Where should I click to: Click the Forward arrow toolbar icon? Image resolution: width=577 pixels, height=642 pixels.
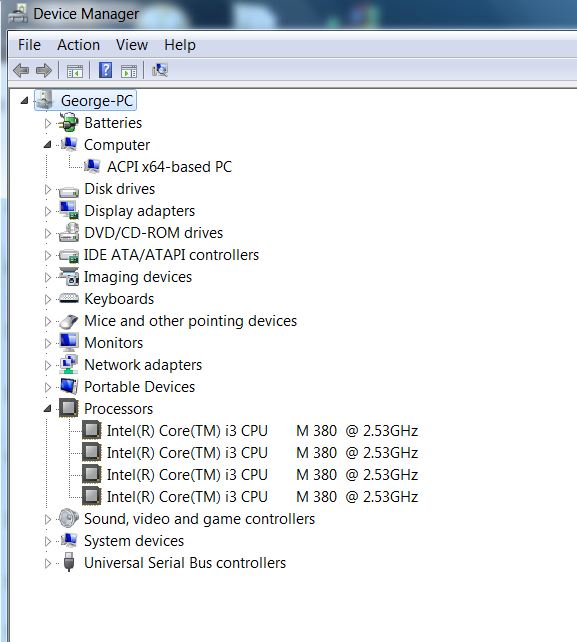(44, 70)
